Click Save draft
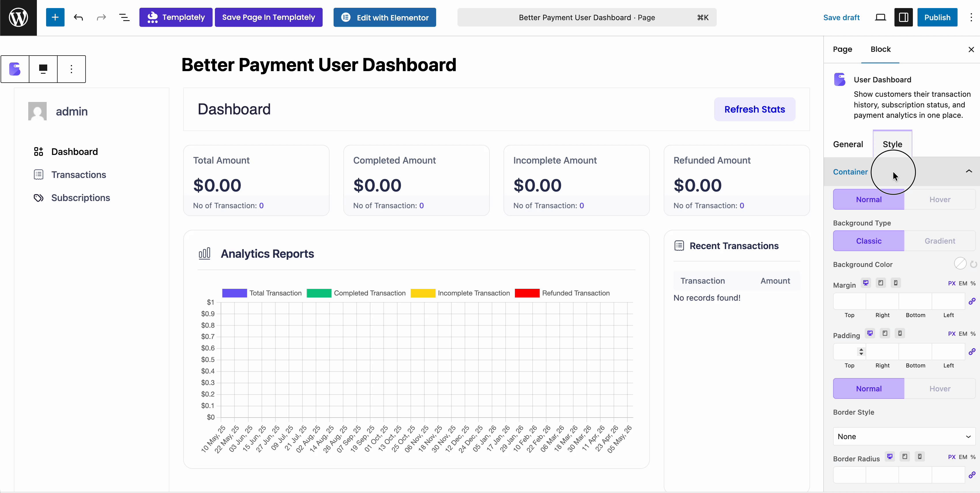This screenshot has height=493, width=980. 841,18
